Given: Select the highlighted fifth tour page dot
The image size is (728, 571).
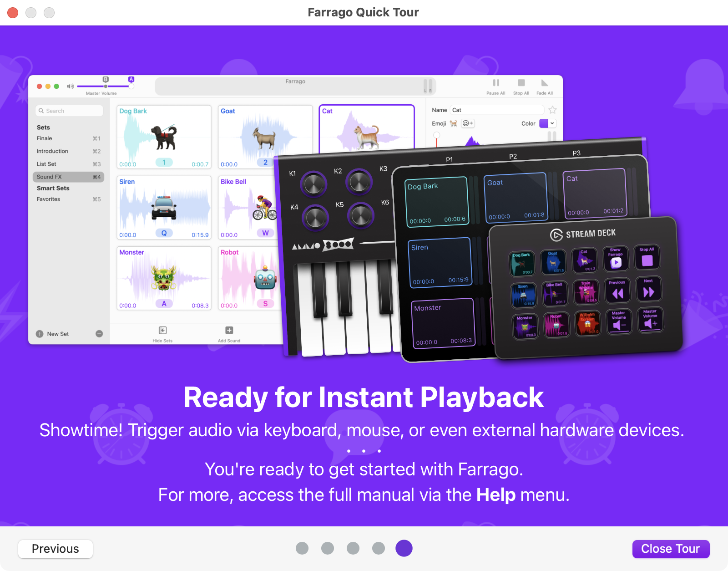Looking at the screenshot, I should click(404, 548).
